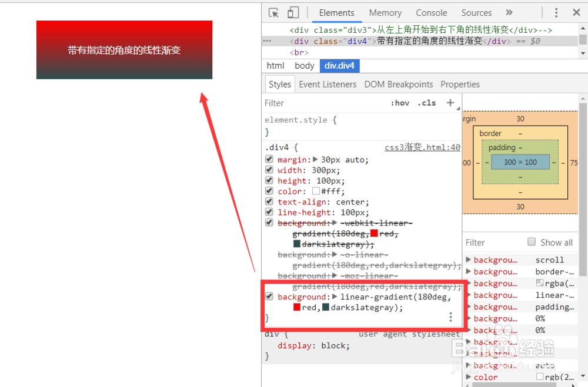Image resolution: width=588 pixels, height=387 pixels.
Task: Toggle the -webkit-linear-gradient background checkbox
Action: pos(269,222)
